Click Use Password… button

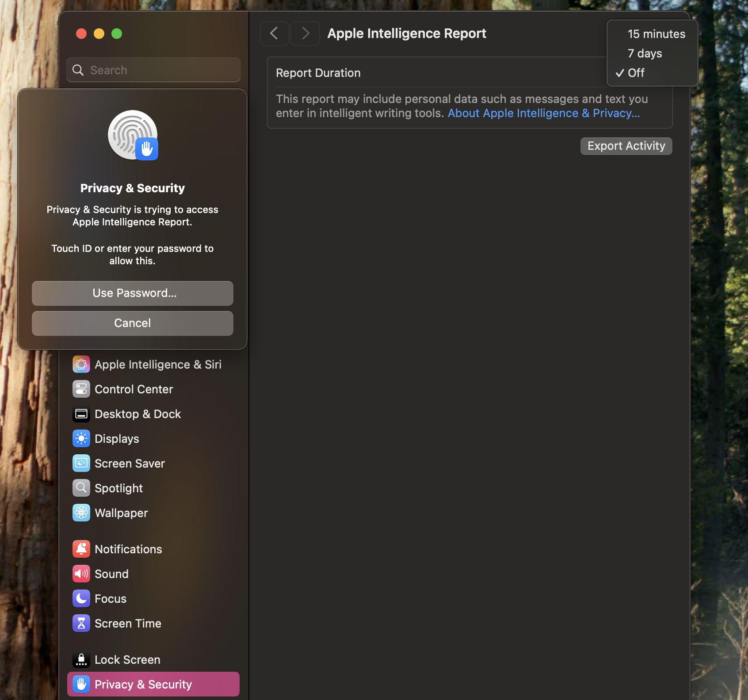133,293
